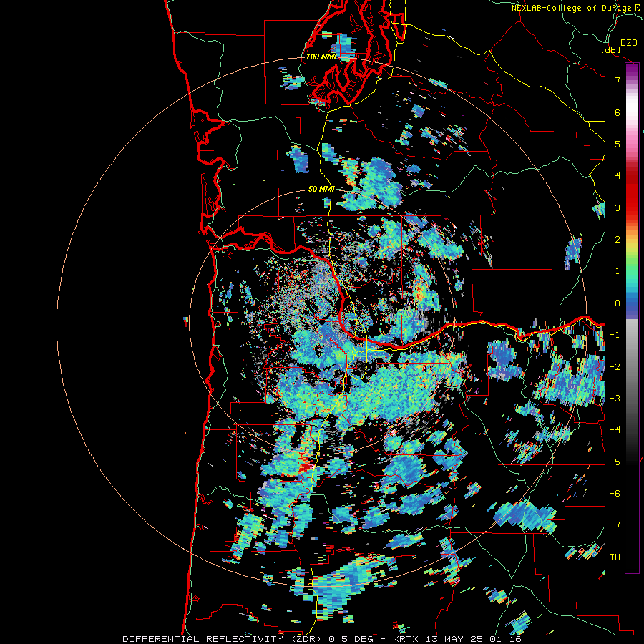Click the scale value 5
This screenshot has width=644, height=644.
[x=618, y=144]
